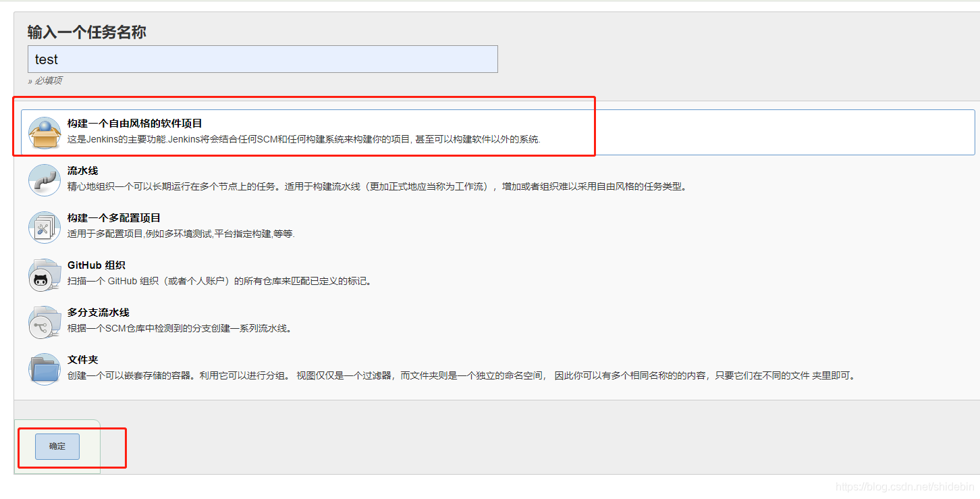Select the folder (文件夹) icon
980x499 pixels.
[x=45, y=369]
